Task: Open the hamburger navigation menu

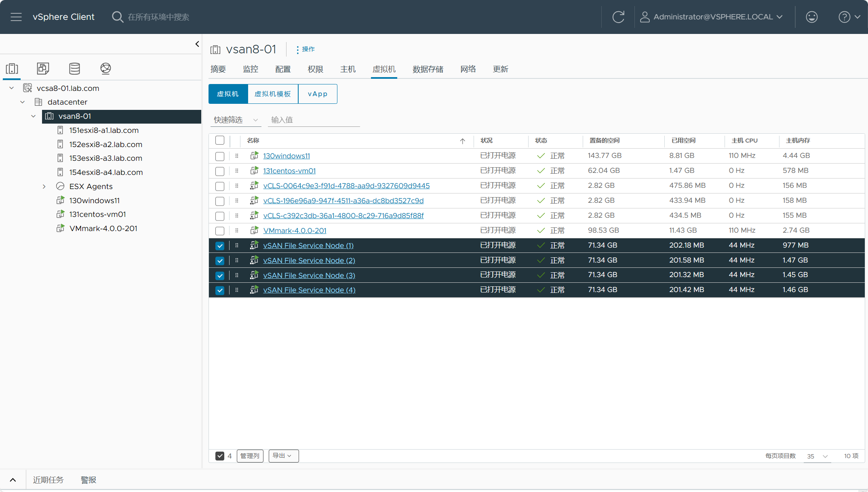Action: [x=16, y=17]
